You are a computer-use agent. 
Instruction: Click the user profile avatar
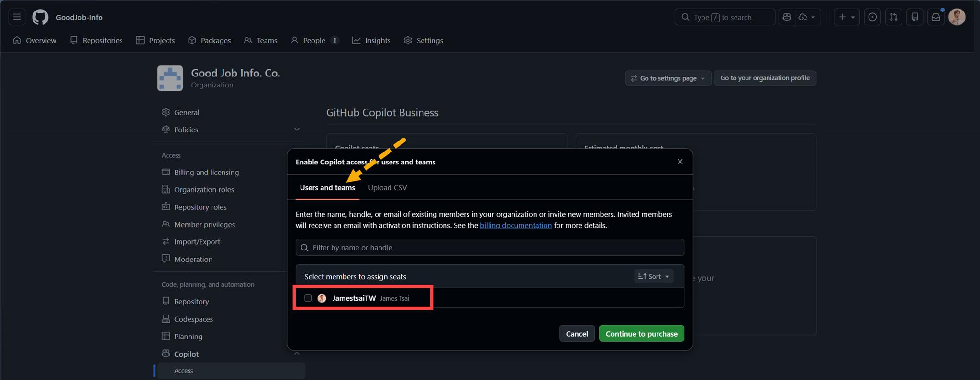tap(957, 17)
